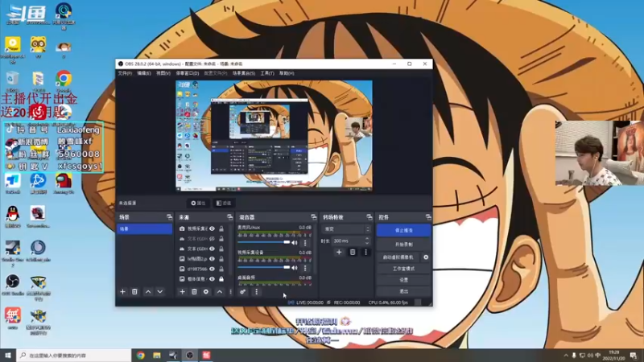Open virtual camera settings gear icon
644x362 pixels.
(x=426, y=257)
